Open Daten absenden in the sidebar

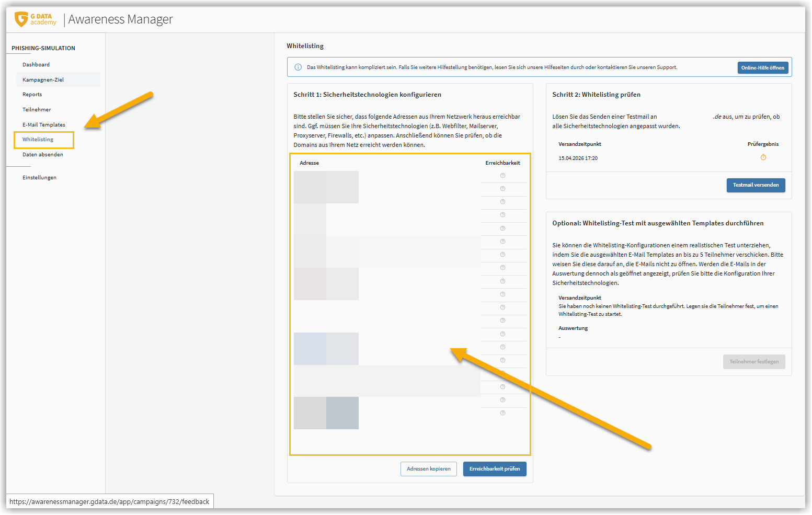[43, 155]
